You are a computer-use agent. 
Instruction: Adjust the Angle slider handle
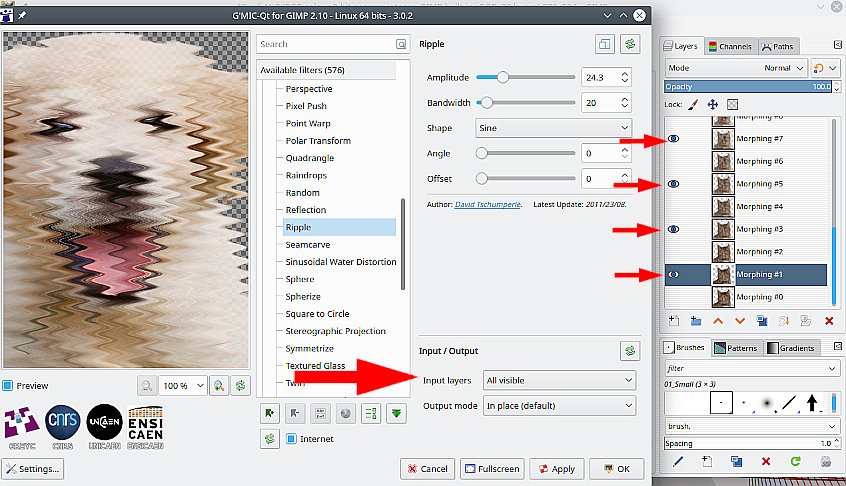(x=481, y=153)
